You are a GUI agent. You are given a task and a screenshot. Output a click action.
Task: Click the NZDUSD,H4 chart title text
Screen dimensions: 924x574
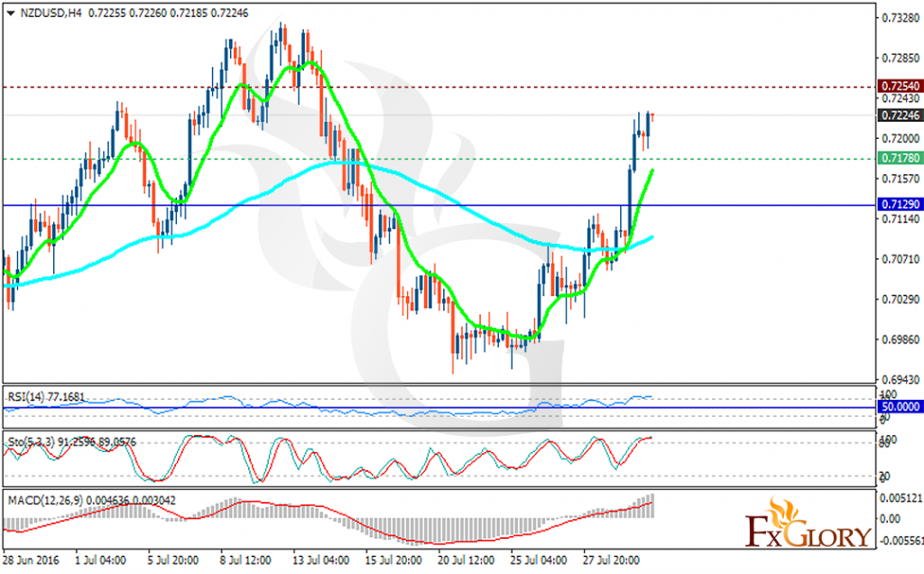pyautogui.click(x=51, y=13)
